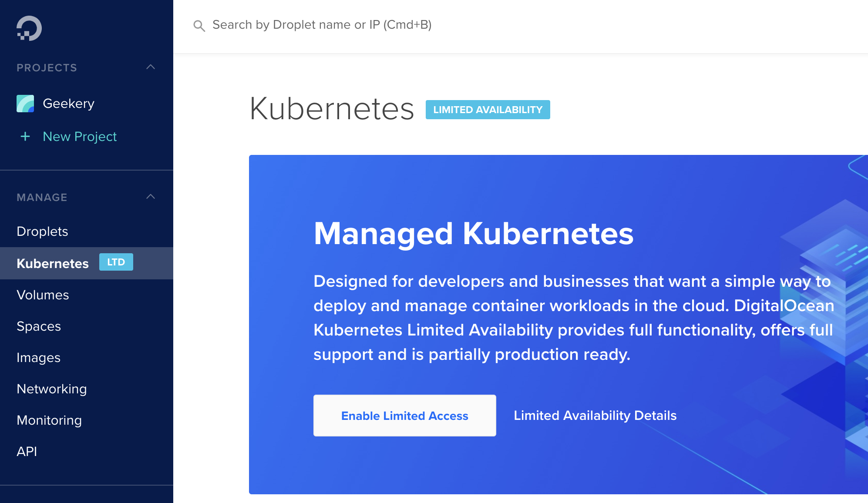The height and width of the screenshot is (503, 868).
Task: Toggle the PROJECTS section visibility
Action: click(151, 67)
